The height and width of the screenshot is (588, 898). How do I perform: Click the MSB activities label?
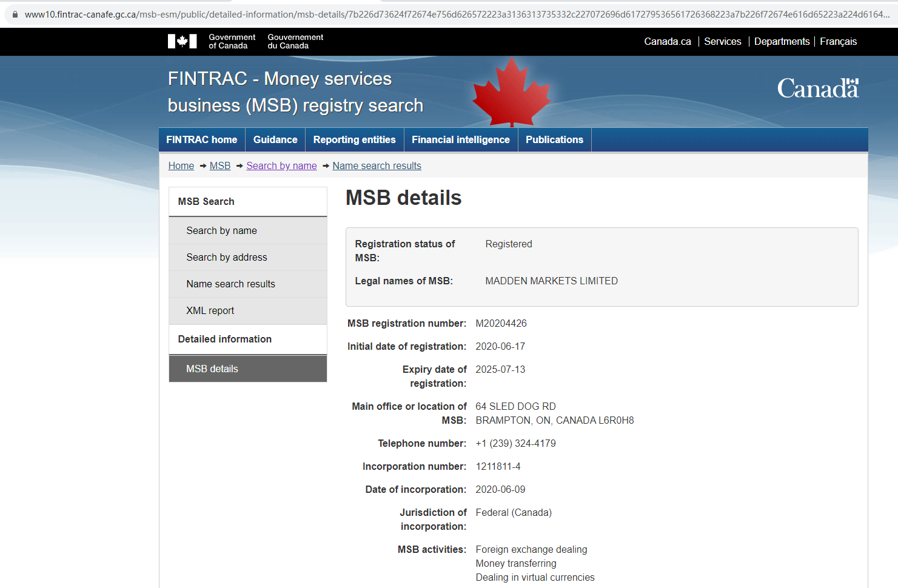click(432, 549)
